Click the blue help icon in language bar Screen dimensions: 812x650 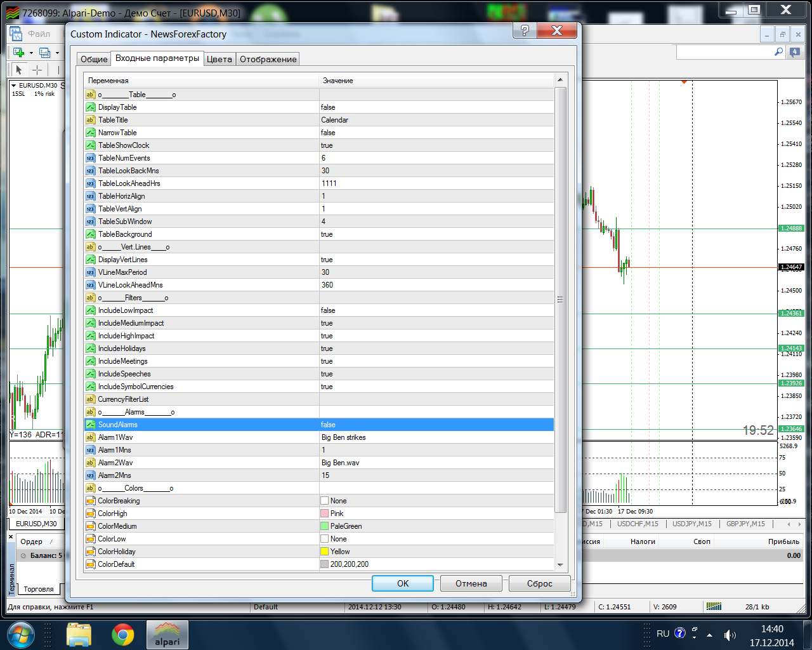[x=680, y=633]
